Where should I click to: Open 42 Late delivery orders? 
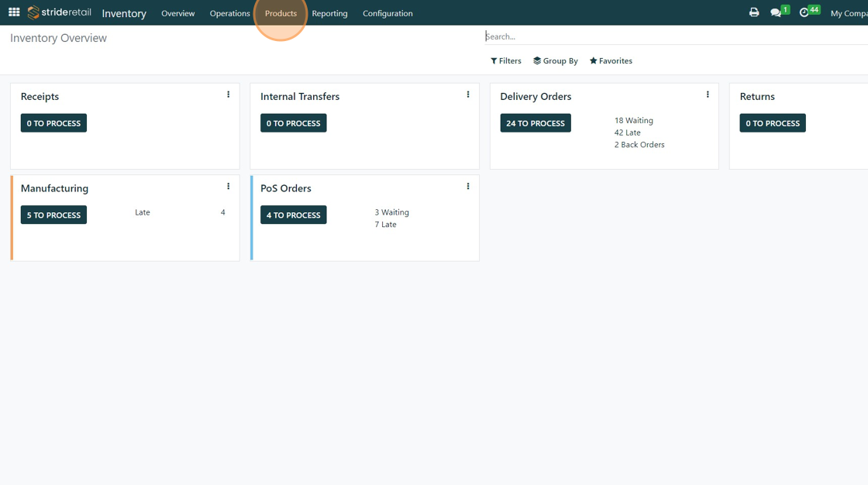click(x=627, y=132)
